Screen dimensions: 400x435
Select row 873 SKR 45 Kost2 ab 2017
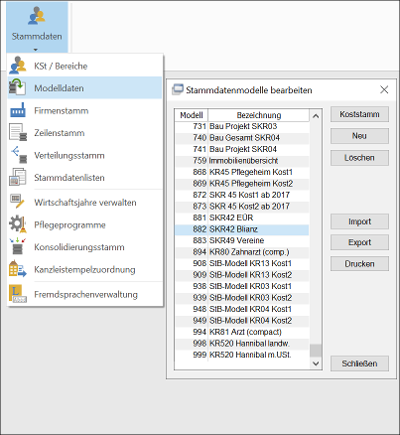click(242, 206)
